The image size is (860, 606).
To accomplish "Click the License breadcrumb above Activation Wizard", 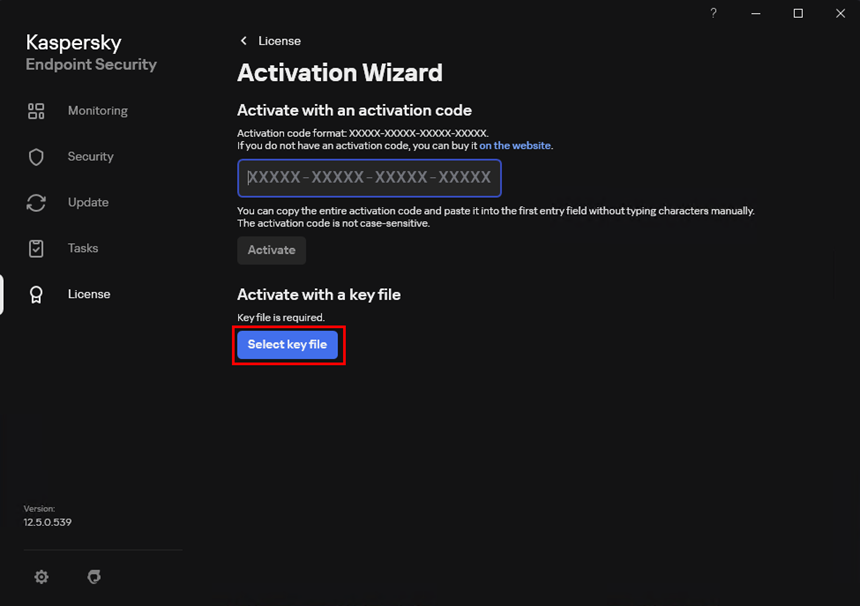I will pos(280,41).
